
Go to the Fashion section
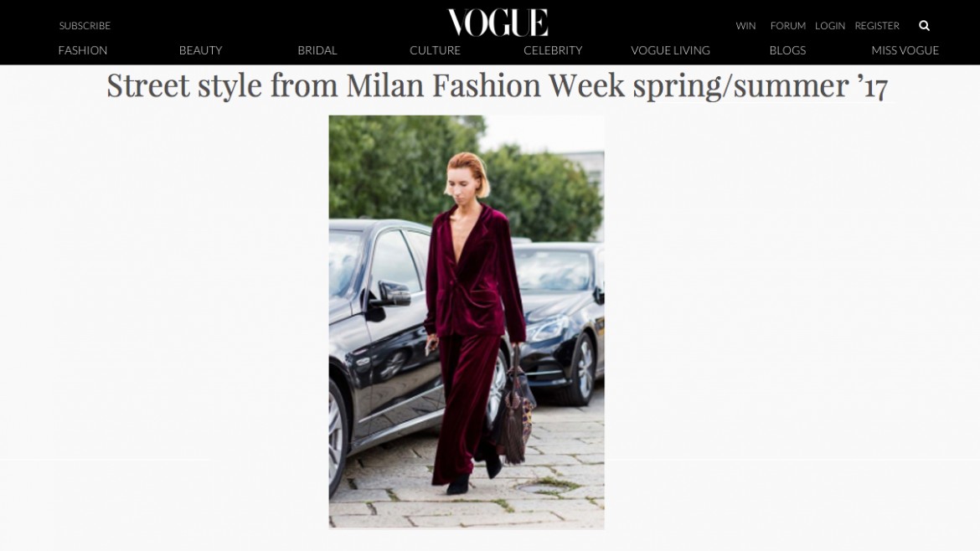coord(82,50)
